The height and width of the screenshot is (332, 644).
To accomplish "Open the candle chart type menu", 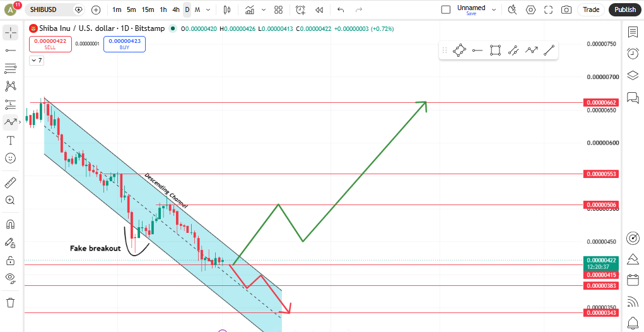I will tap(227, 10).
